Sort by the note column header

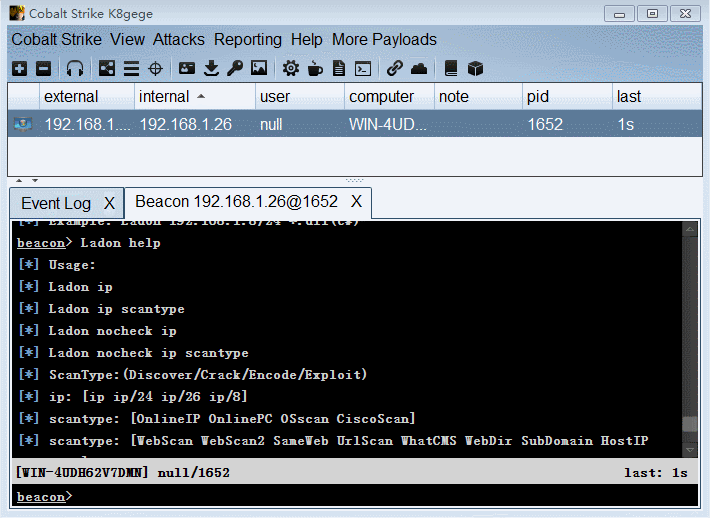click(x=478, y=96)
